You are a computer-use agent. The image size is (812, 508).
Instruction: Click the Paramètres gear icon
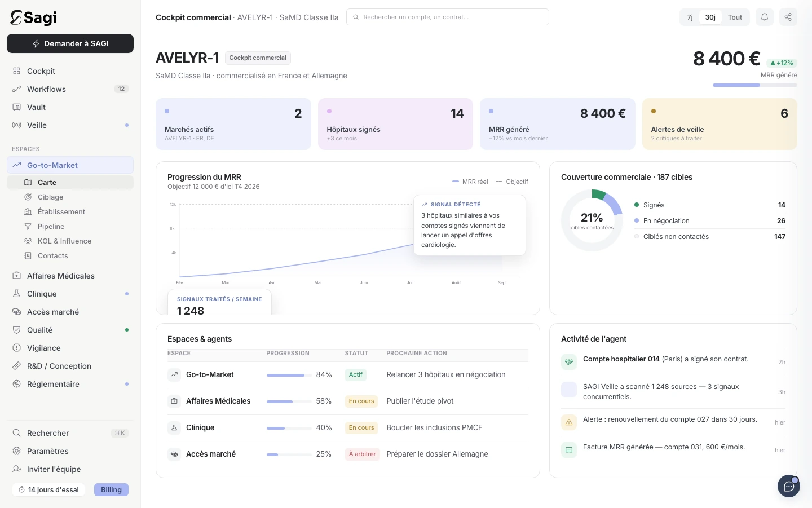(17, 451)
